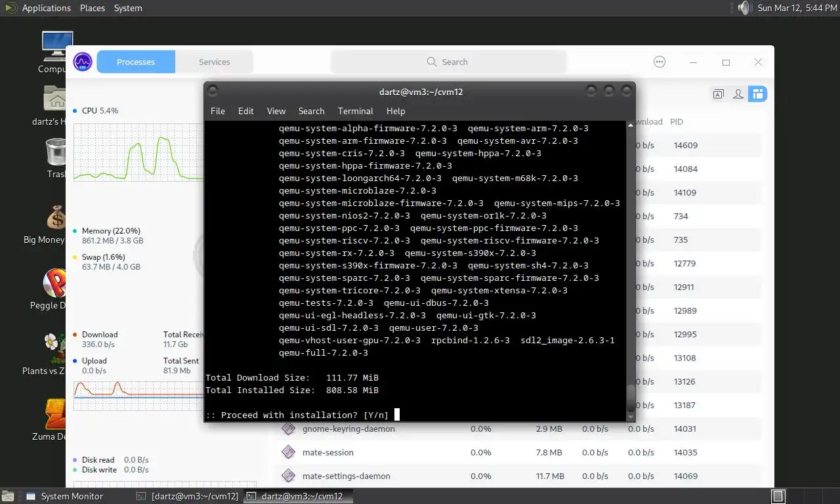Open the Places menu in top panel
The height and width of the screenshot is (504, 840).
(x=93, y=8)
